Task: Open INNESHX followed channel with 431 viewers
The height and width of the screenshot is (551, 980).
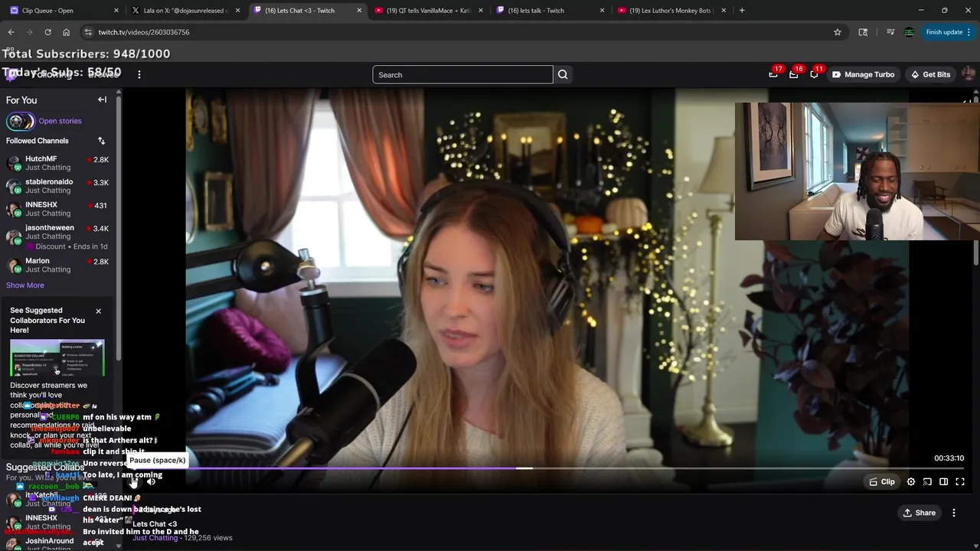Action: [x=58, y=209]
